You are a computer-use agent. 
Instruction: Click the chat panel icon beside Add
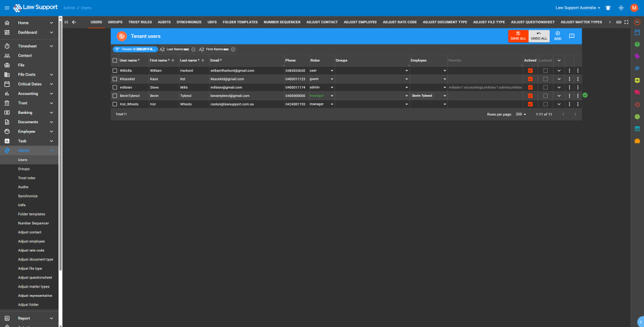pos(572,36)
